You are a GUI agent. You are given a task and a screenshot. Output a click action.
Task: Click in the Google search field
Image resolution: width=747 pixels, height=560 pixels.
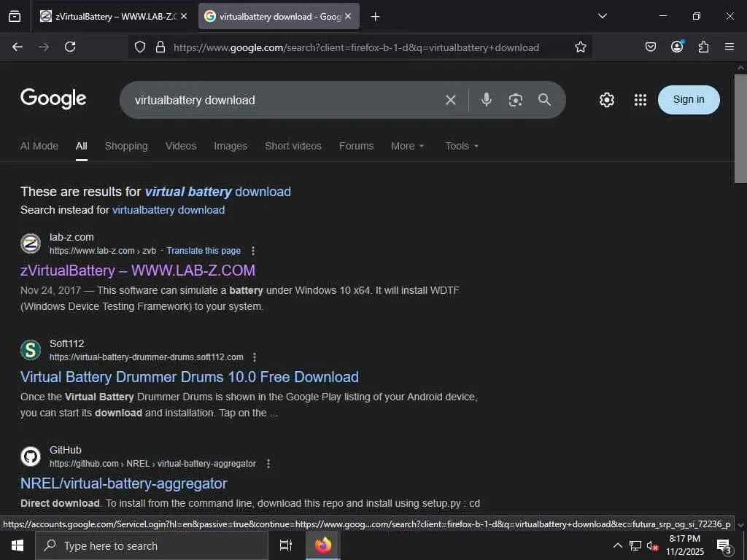pyautogui.click(x=286, y=100)
